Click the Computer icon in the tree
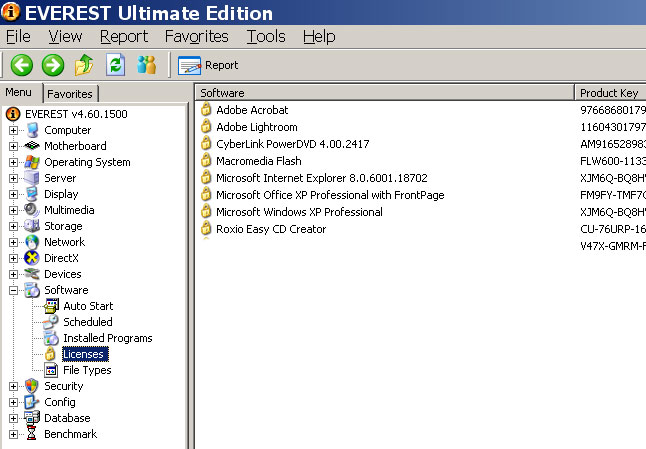 (32, 130)
